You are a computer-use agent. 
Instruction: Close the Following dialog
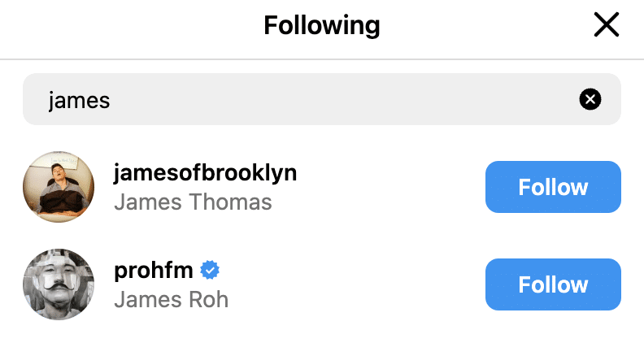click(x=606, y=26)
